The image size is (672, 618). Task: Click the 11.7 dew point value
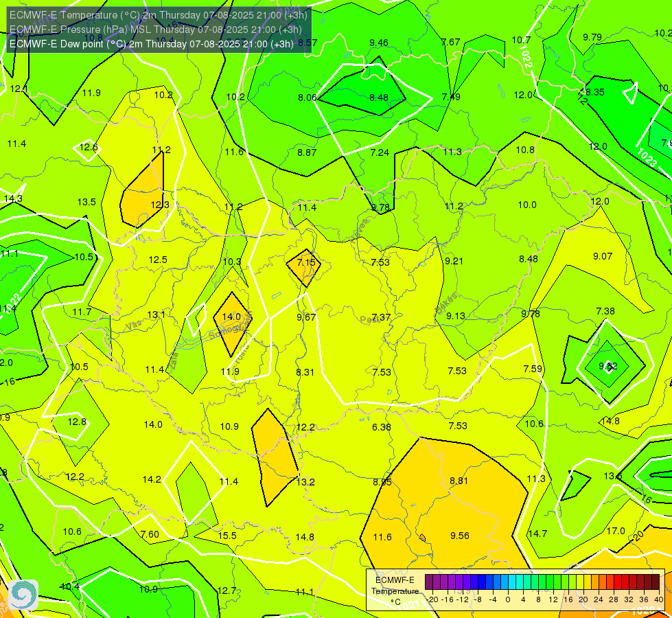point(82,312)
